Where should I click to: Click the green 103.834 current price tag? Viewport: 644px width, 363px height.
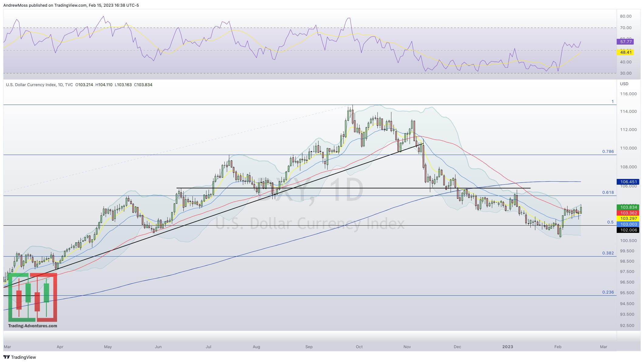(628, 207)
